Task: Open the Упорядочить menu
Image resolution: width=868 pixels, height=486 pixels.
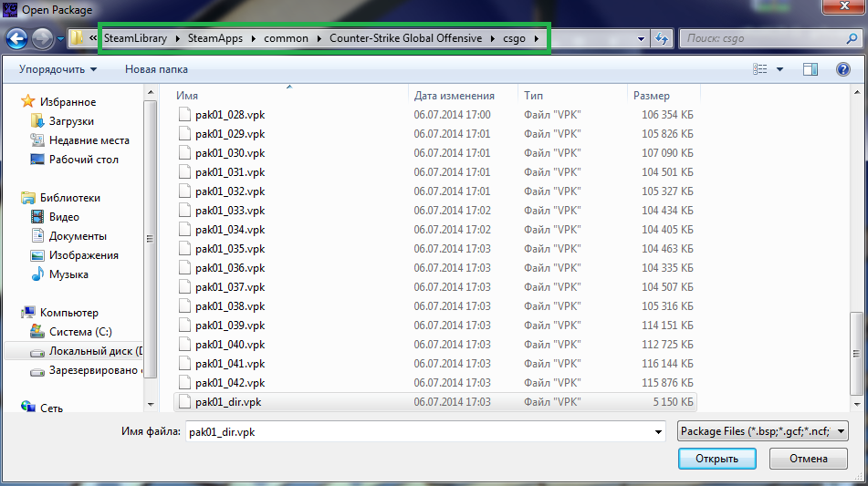Action: 58,69
